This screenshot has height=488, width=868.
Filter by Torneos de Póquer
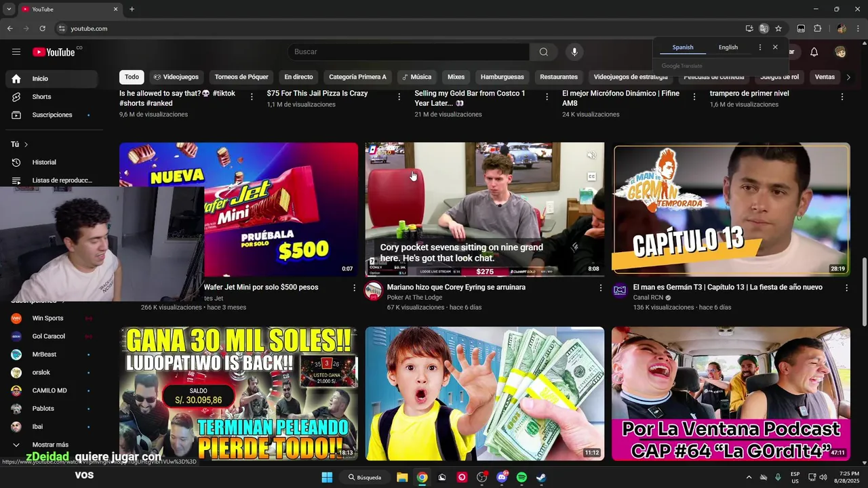(x=241, y=77)
